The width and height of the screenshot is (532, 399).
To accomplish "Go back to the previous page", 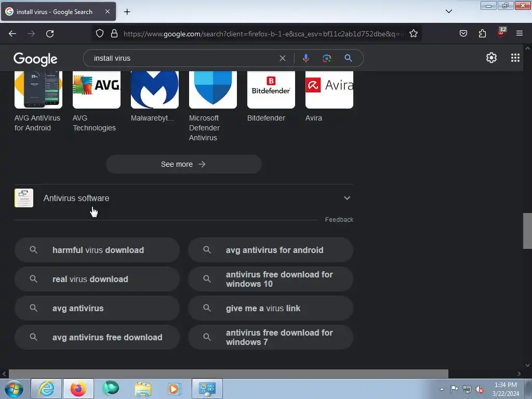I will click(12, 34).
